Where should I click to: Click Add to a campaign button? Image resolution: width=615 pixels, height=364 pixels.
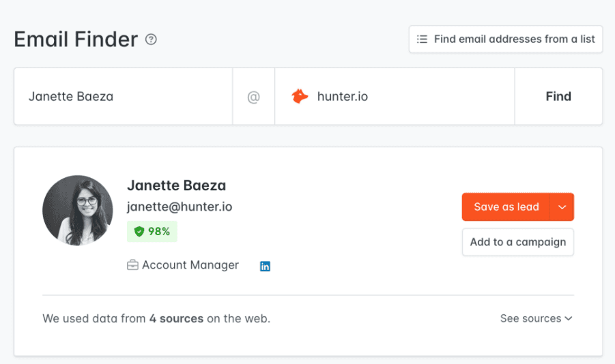517,242
